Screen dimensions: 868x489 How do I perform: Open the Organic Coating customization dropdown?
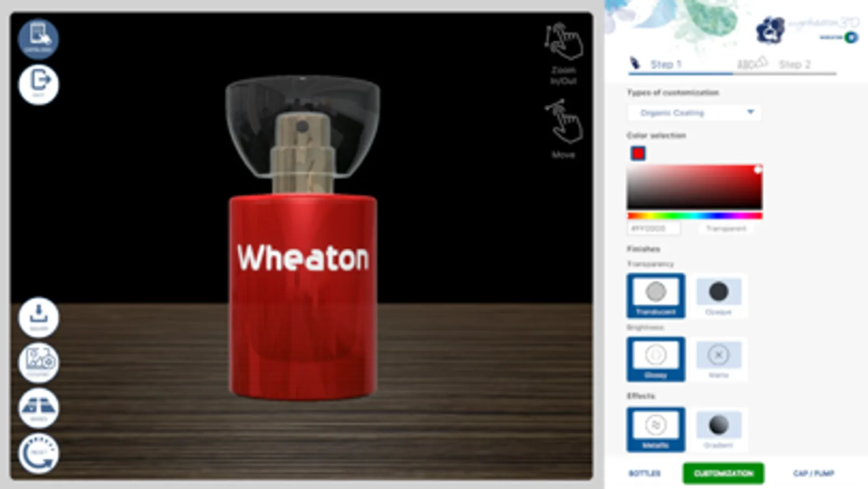[x=695, y=112]
